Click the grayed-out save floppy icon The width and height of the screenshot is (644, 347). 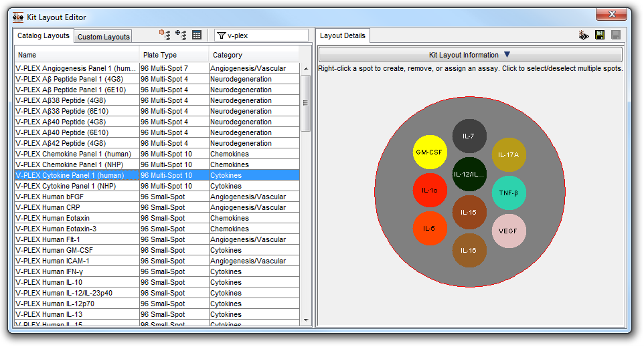coord(615,35)
